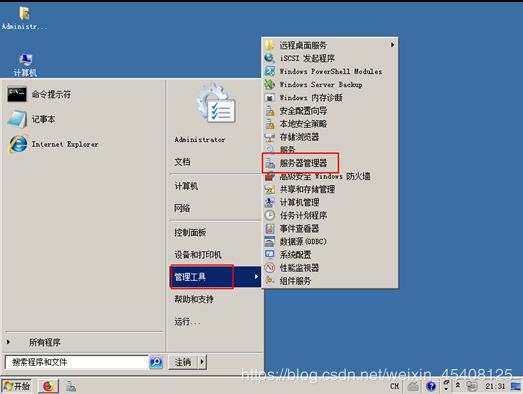Open Windows 内存诊断 tool
Image resolution: width=523 pixels, height=394 pixels.
click(x=330, y=97)
